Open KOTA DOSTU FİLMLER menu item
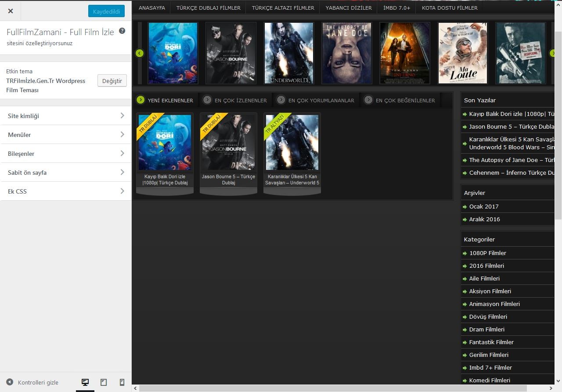 pos(450,8)
